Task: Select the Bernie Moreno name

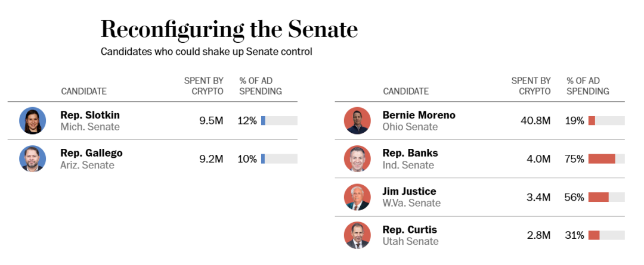Action: click(x=419, y=115)
